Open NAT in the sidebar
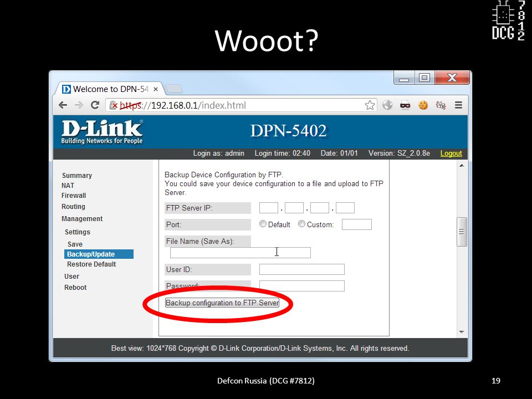 tap(68, 186)
